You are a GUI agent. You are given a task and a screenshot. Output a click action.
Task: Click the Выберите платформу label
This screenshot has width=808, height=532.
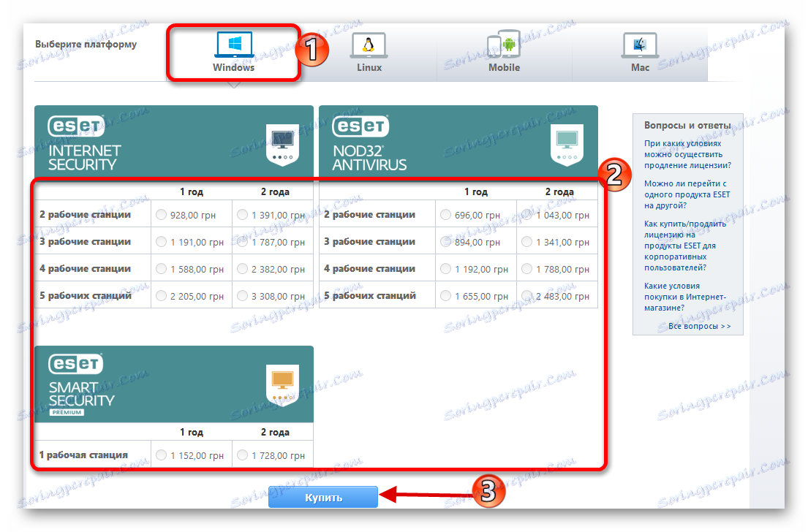86,45
